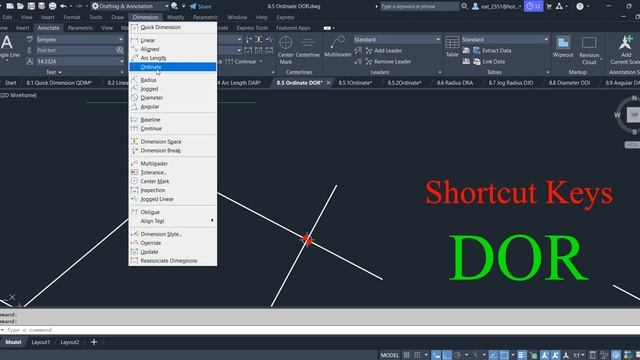This screenshot has width=640, height=360.
Task: Open the Start tab
Action: [x=11, y=83]
